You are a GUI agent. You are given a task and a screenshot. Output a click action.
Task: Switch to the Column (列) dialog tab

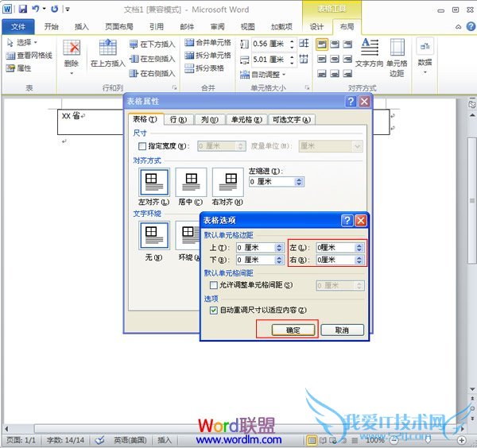pyautogui.click(x=210, y=119)
